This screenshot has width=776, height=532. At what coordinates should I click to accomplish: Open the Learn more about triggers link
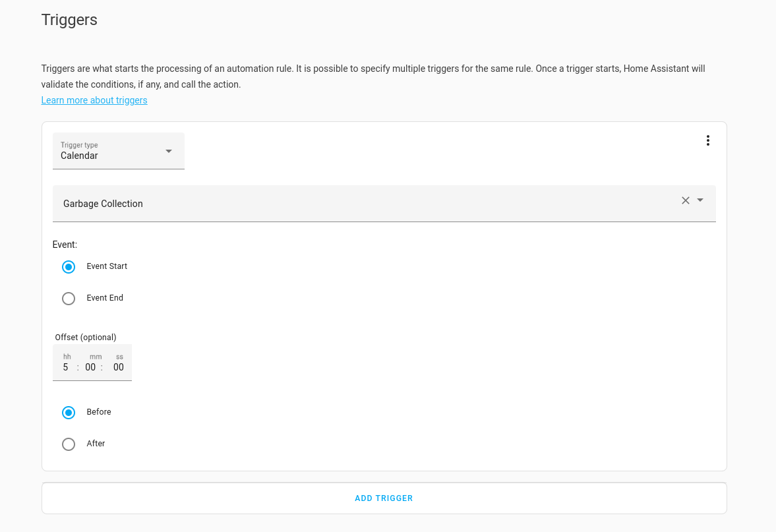click(94, 100)
